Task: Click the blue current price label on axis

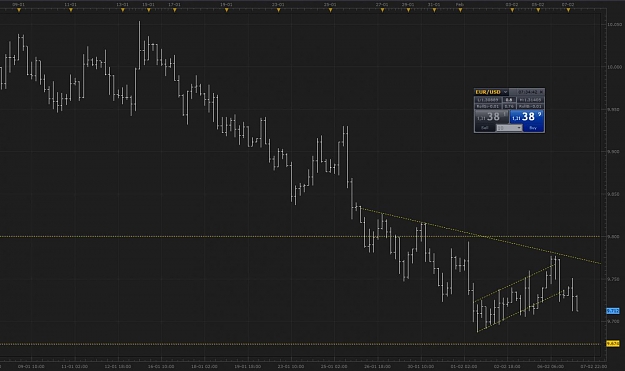Action: [x=613, y=311]
